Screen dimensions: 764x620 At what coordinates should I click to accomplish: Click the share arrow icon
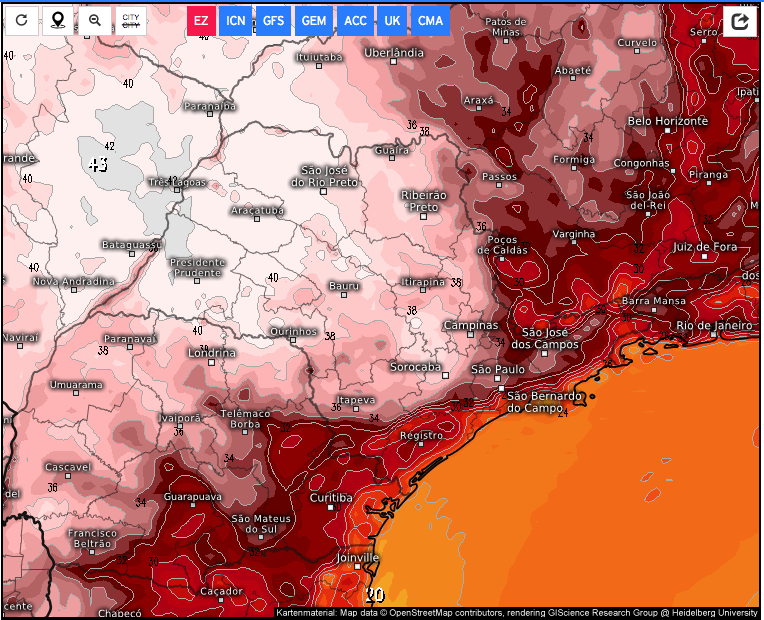coord(740,21)
